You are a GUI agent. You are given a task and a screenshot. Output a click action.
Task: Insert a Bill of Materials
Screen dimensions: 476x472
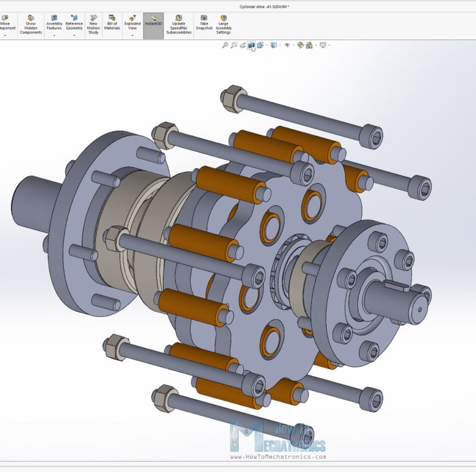[112, 23]
